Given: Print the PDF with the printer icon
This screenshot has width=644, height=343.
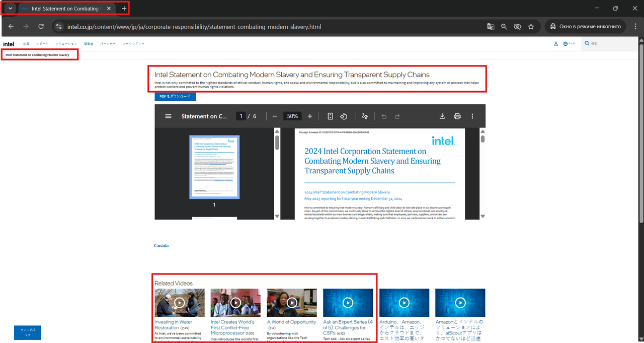Looking at the screenshot, I should pos(457,116).
